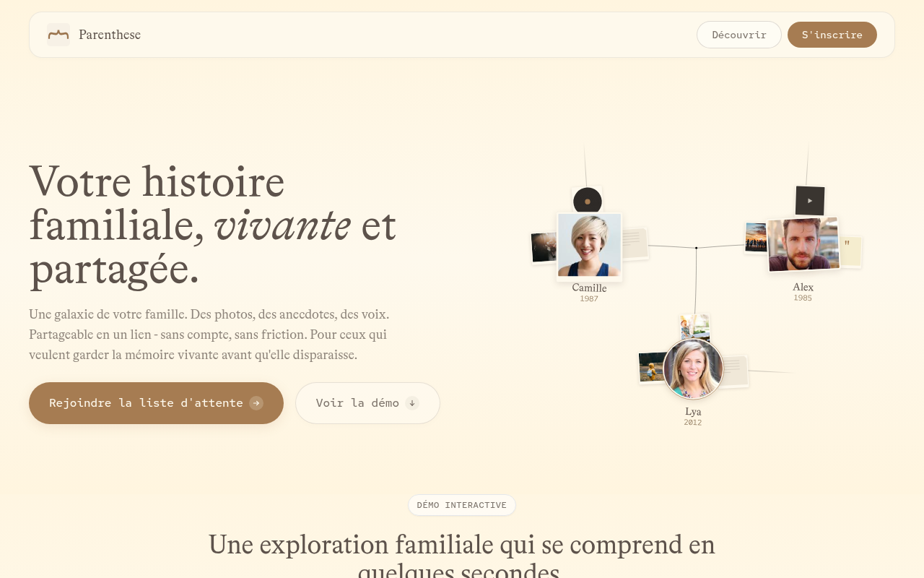The image size is (924, 578).
Task: Click the Camille name label
Action: pyautogui.click(x=589, y=288)
